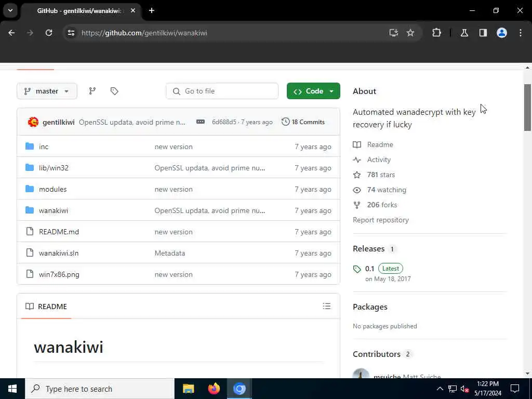
Task: Open File Explorer from taskbar
Action: click(x=188, y=389)
